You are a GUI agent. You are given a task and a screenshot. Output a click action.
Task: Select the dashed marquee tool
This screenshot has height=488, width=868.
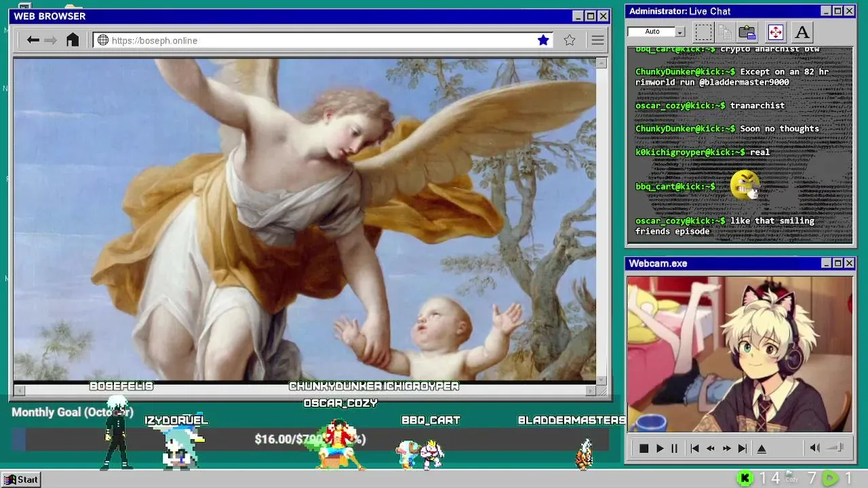coord(703,32)
